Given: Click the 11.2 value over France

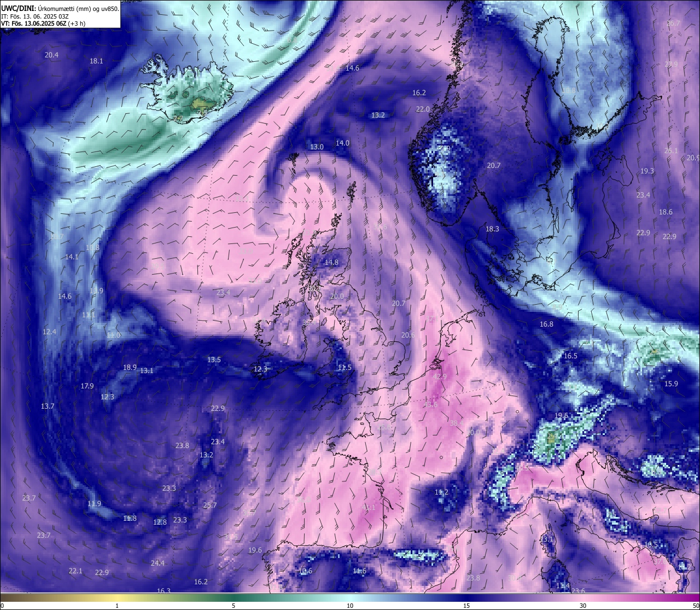Looking at the screenshot, I should click(441, 492).
